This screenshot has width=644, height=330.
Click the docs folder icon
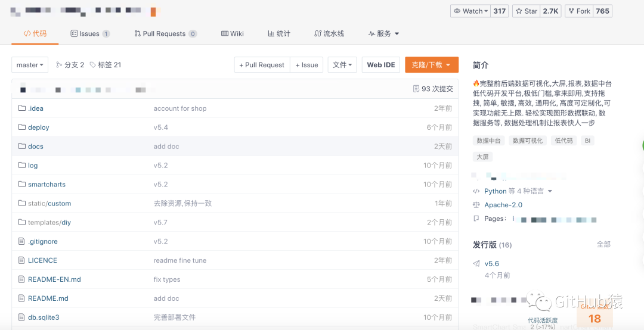[x=22, y=146]
